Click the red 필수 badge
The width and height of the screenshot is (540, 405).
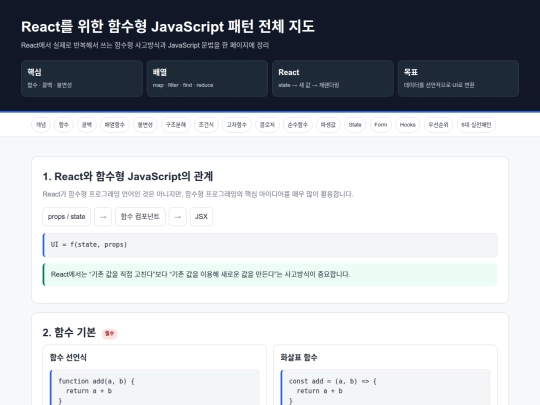[110, 333]
